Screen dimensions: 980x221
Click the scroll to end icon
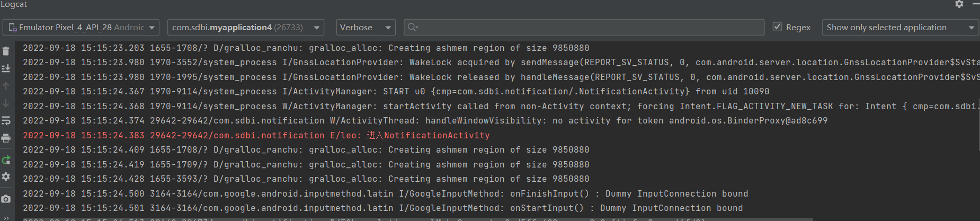coord(6,68)
